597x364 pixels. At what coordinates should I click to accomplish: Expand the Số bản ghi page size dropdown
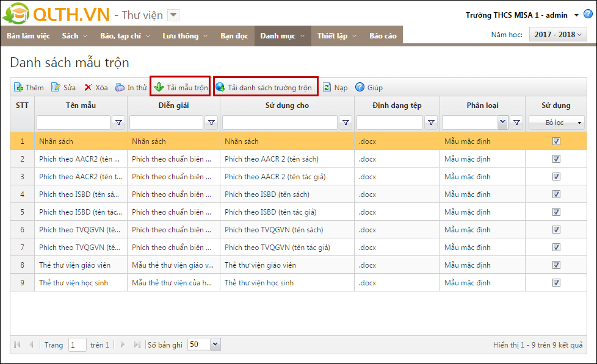[x=215, y=344]
